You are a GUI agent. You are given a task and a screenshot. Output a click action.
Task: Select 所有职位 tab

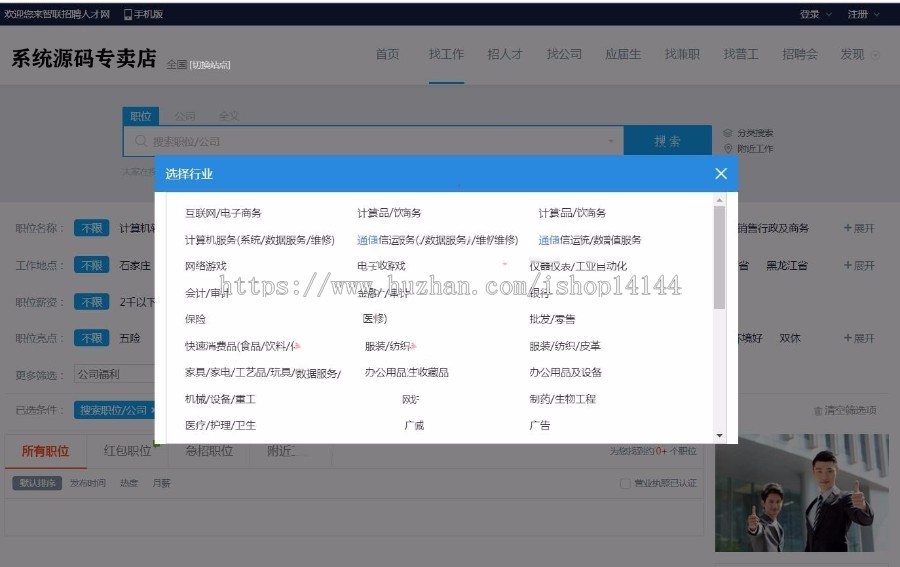(45, 451)
